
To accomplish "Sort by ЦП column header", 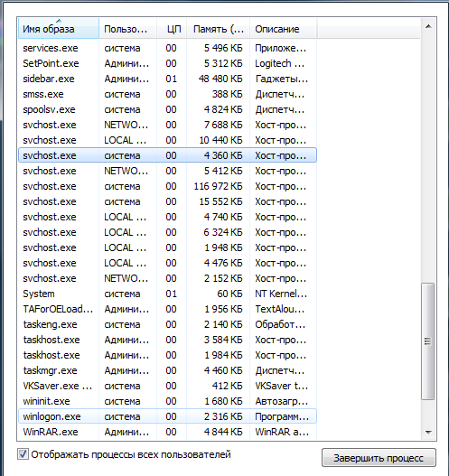I will click(x=172, y=29).
